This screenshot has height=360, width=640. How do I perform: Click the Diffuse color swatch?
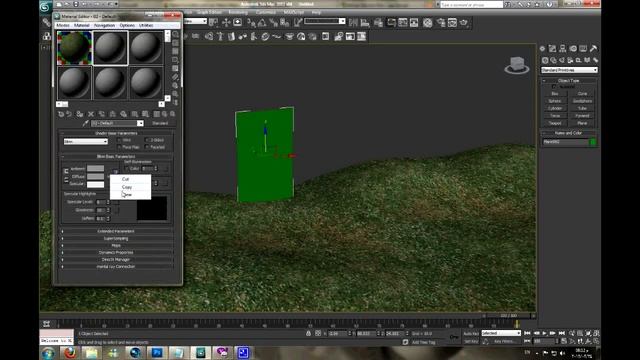[x=96, y=177]
